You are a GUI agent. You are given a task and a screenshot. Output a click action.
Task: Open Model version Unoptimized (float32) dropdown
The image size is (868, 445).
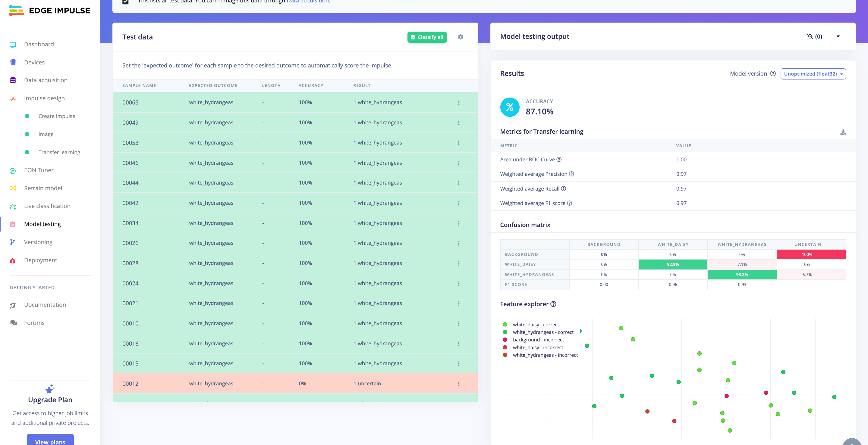(x=813, y=74)
